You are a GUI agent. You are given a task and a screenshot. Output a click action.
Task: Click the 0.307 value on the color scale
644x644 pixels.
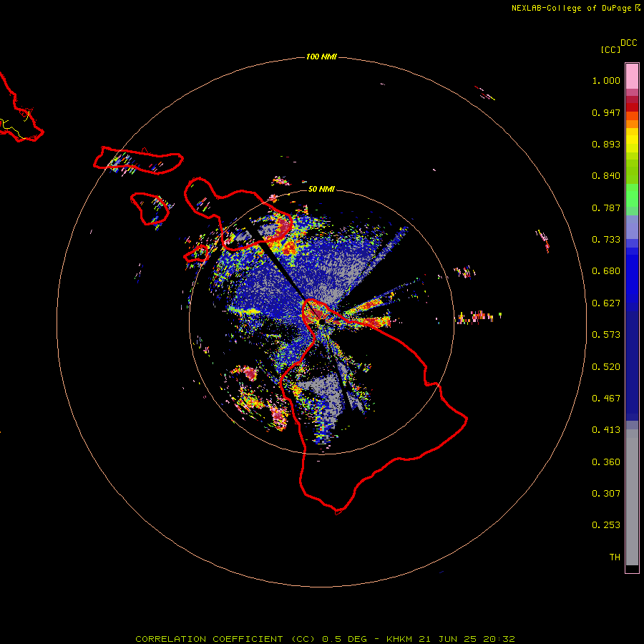(x=606, y=494)
